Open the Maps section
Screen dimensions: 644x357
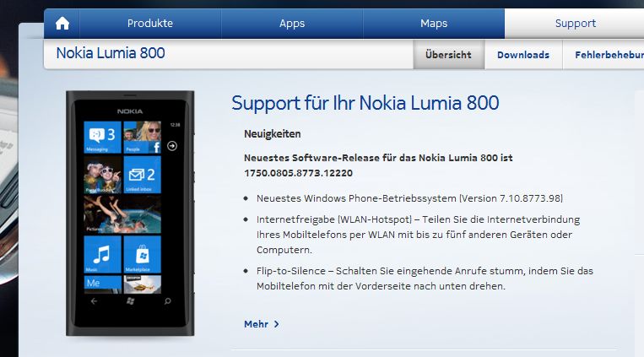click(x=434, y=24)
